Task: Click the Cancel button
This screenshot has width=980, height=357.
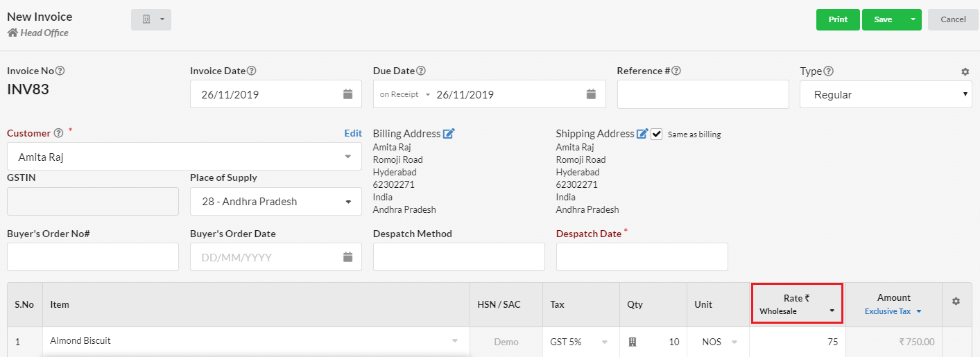Action: click(953, 19)
